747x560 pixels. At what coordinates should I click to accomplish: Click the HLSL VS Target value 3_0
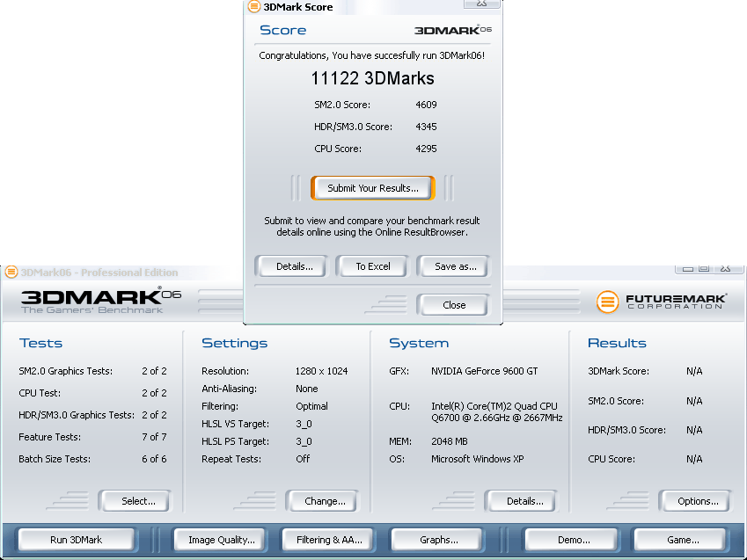pyautogui.click(x=304, y=424)
